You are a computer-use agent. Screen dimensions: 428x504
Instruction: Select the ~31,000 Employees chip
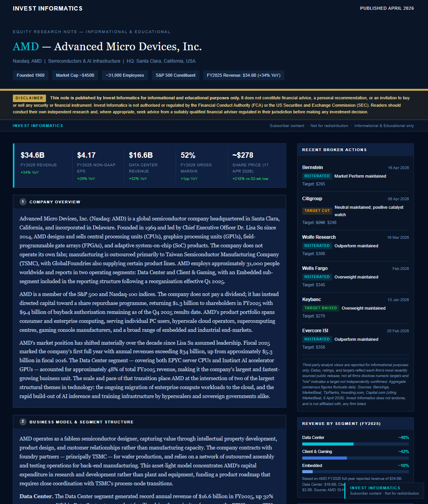[x=125, y=75]
